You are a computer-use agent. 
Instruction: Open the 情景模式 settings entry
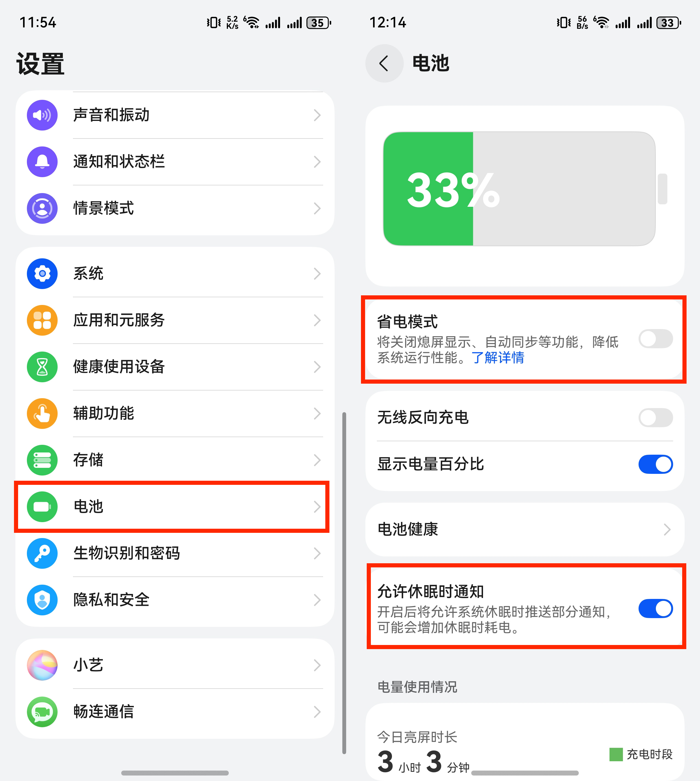[x=175, y=208]
